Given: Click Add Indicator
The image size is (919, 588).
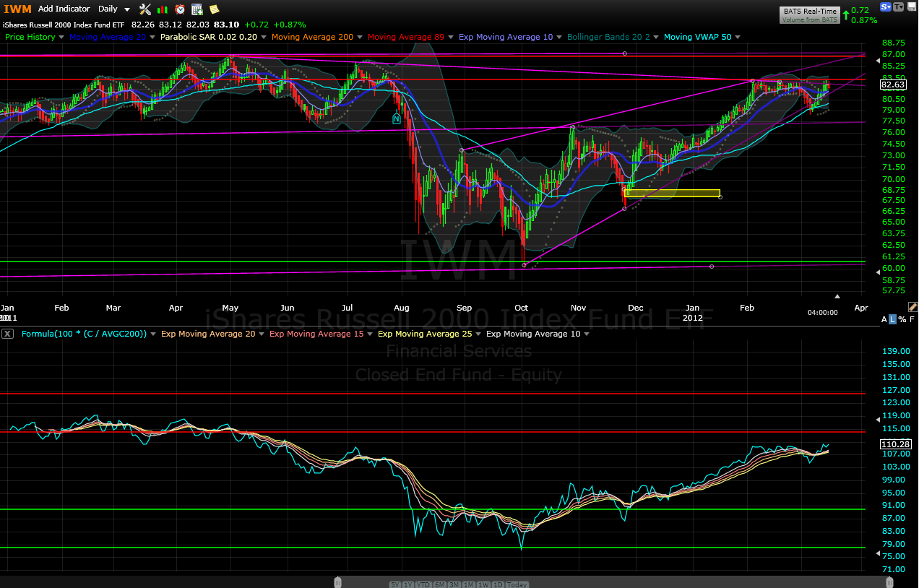Looking at the screenshot, I should [64, 9].
